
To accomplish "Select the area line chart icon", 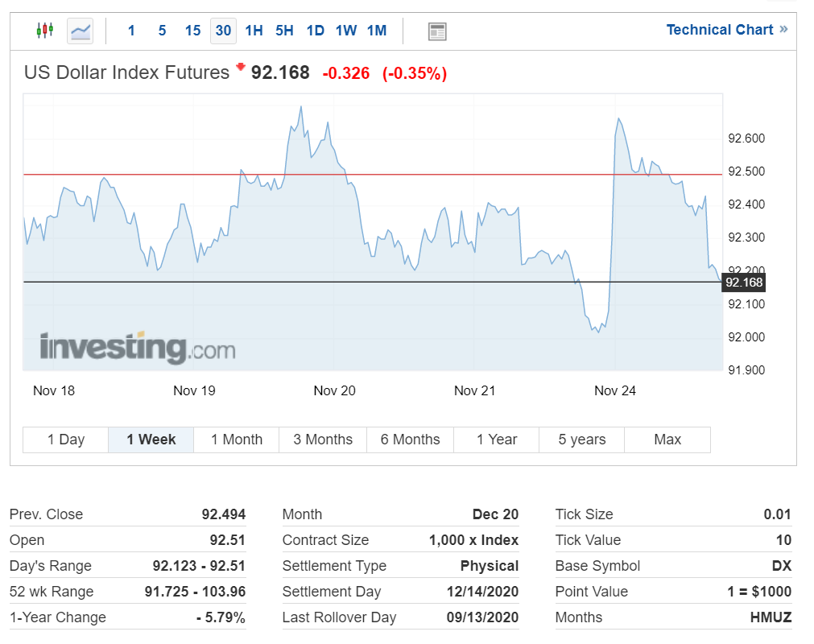I will 80,31.
